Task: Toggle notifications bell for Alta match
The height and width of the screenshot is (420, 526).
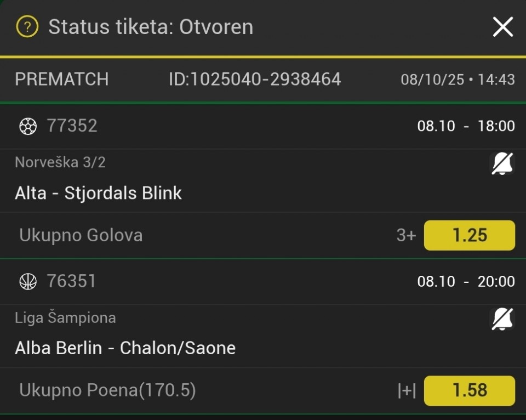Action: 501,163
